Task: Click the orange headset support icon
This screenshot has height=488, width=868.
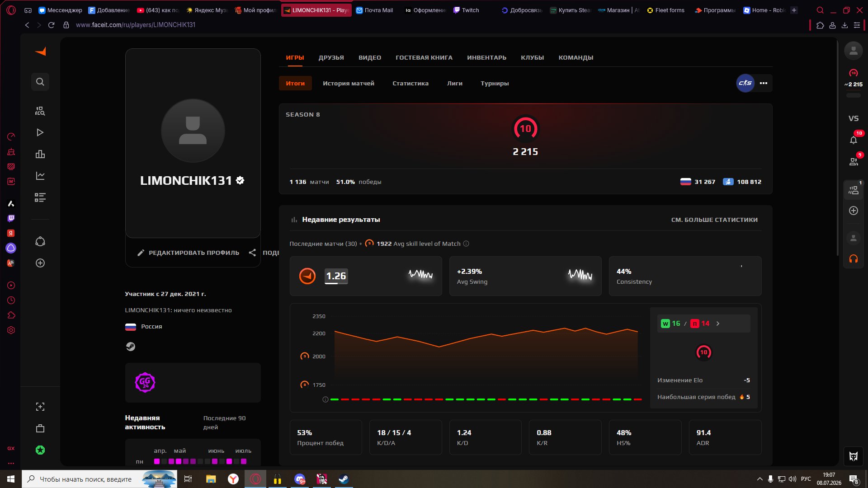Action: pyautogui.click(x=854, y=259)
